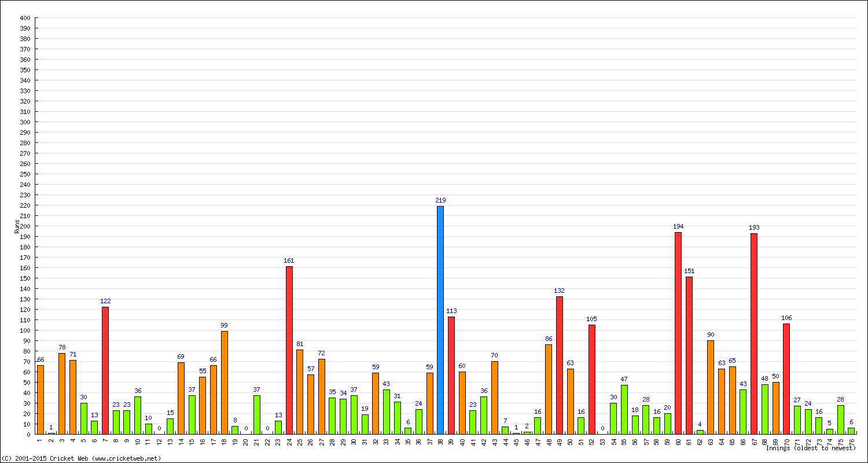Click the orange 55 bar at innings 16

point(203,405)
